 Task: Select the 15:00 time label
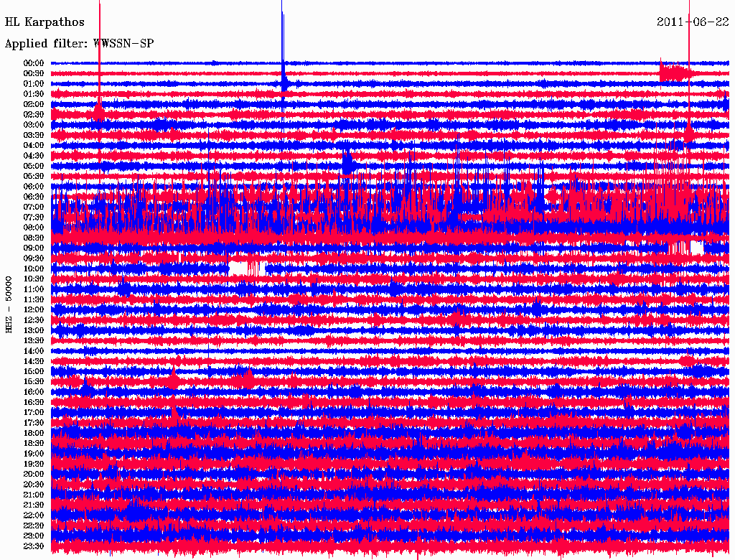point(34,371)
